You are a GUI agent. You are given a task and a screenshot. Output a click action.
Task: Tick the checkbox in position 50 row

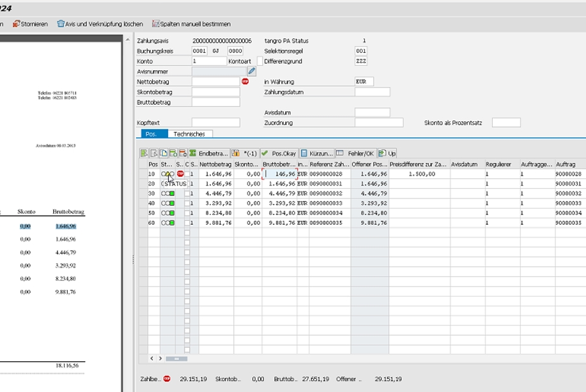[x=187, y=213]
